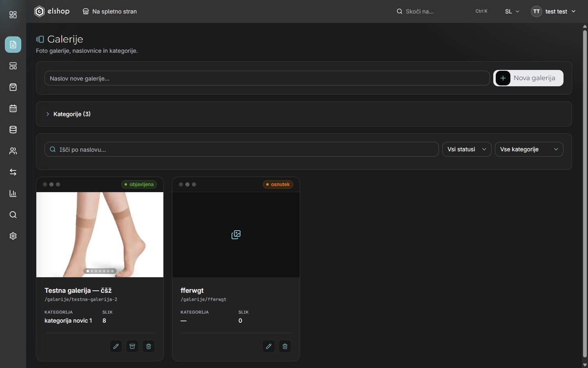Click the /galerije/testna-galerija-2 path text
This screenshot has height=368, width=588.
point(81,299)
